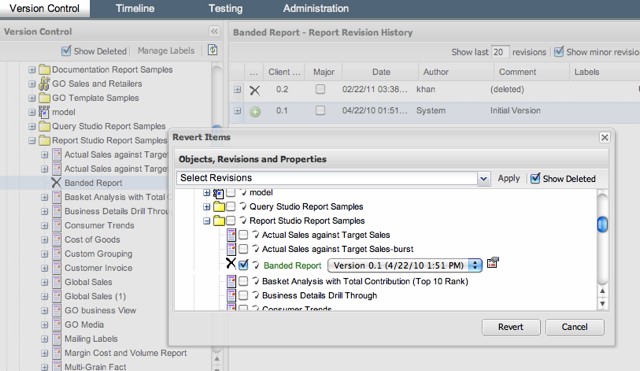
Task: Select GO business View in sidebar tree
Action: click(x=100, y=311)
